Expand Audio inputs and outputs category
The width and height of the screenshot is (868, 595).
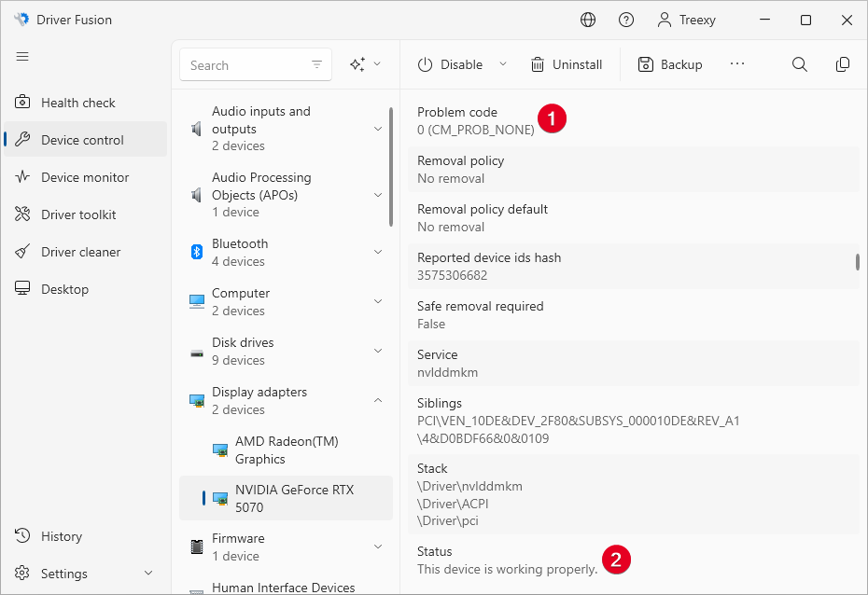[378, 129]
